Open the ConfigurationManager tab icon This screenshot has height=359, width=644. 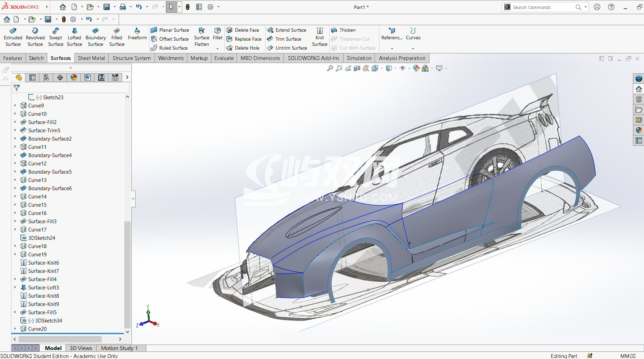(46, 78)
